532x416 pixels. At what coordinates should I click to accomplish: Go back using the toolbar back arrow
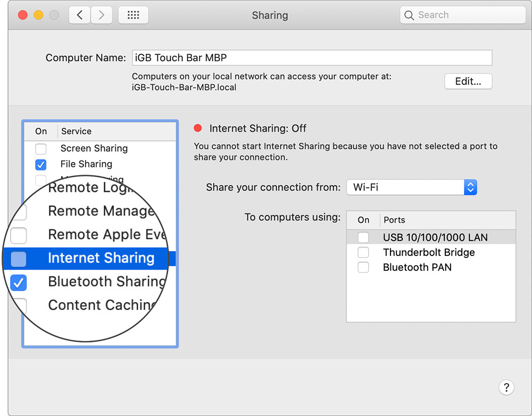(x=79, y=15)
